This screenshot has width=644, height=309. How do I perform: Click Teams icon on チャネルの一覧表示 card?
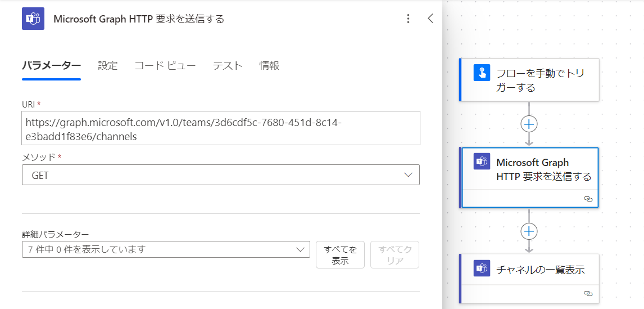[x=482, y=268]
